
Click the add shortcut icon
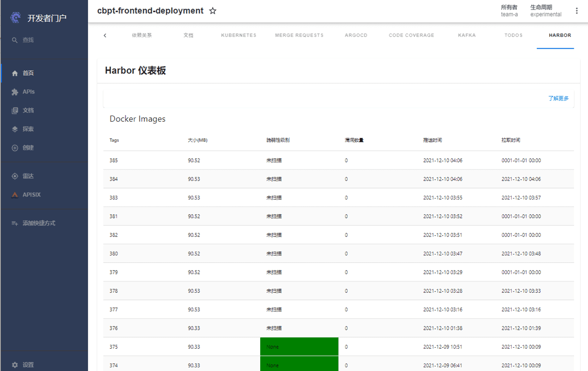[15, 223]
